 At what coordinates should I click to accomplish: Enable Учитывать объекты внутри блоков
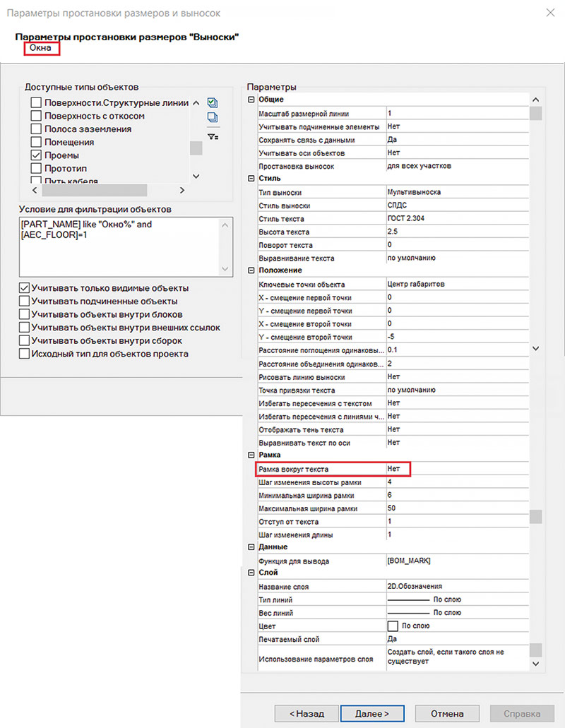tap(25, 314)
